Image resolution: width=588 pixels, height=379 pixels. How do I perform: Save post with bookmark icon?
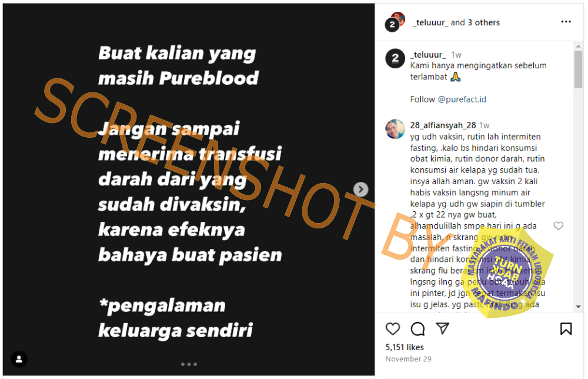[x=566, y=329]
